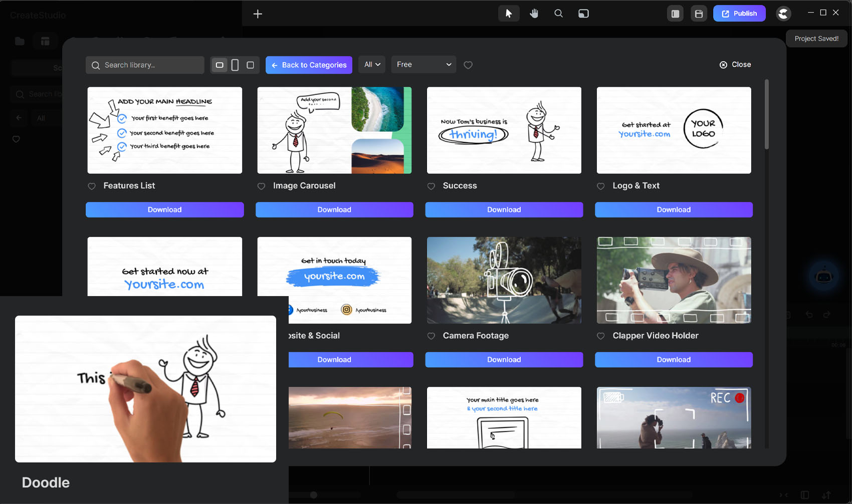The height and width of the screenshot is (504, 852).
Task: Select landscape aspect ratio filter
Action: tap(220, 65)
